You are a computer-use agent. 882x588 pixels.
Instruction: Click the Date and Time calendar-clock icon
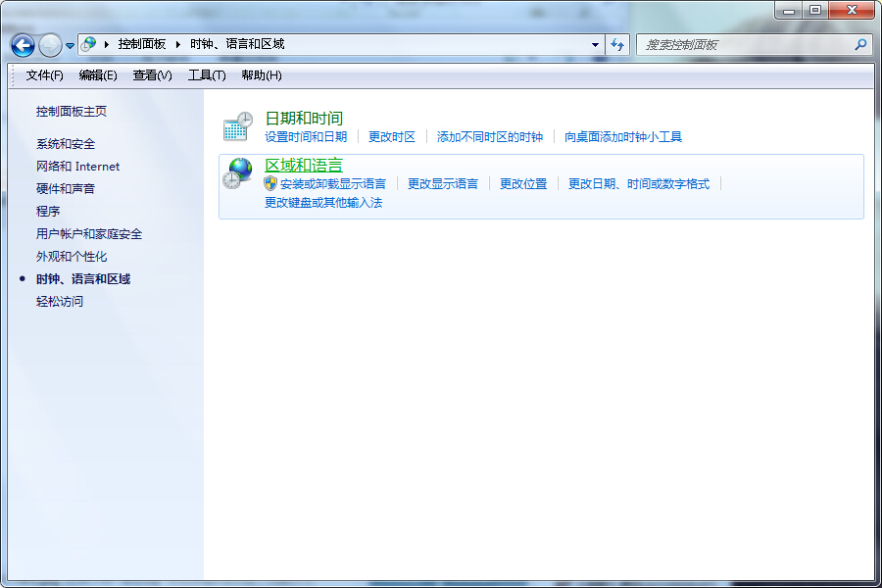[236, 123]
